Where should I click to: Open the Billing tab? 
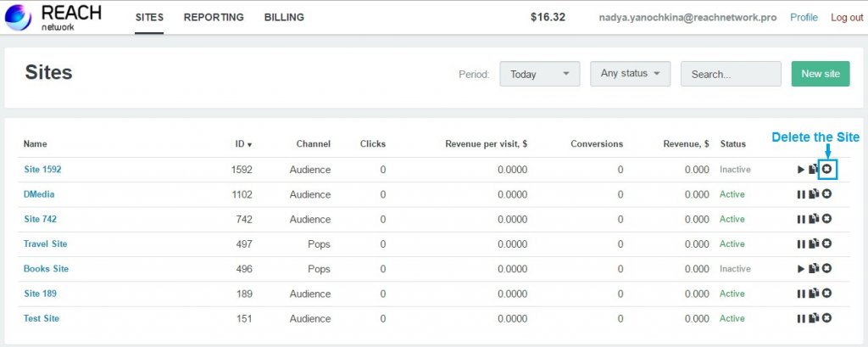[284, 17]
